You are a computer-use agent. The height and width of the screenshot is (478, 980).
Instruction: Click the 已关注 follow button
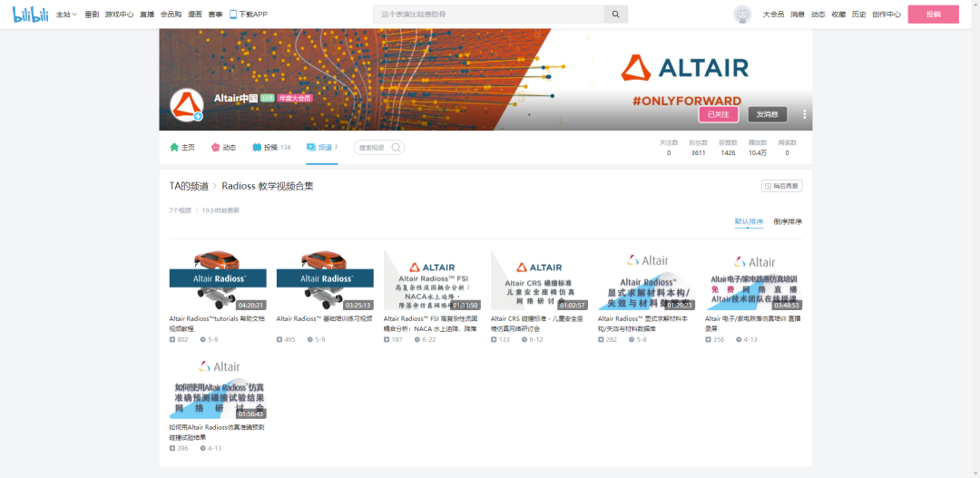coord(718,114)
